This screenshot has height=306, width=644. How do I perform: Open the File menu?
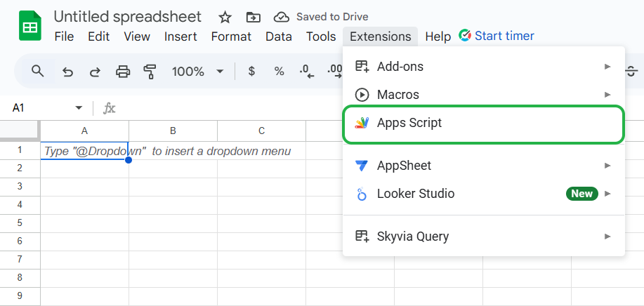[64, 36]
